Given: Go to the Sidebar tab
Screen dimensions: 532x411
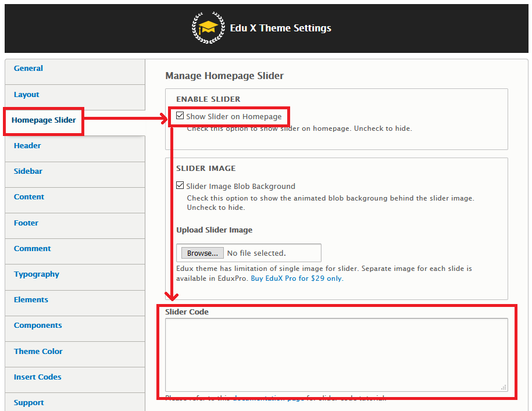Looking at the screenshot, I should [x=28, y=171].
